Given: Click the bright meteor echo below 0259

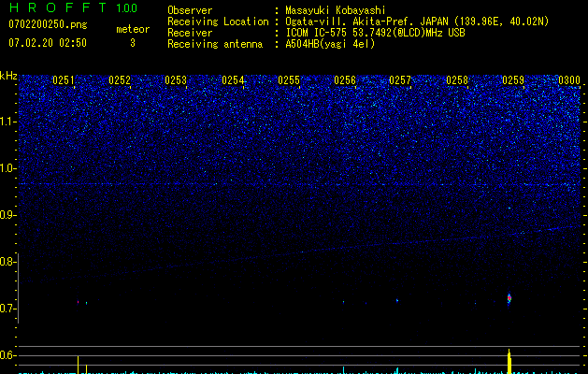Looking at the screenshot, I should (x=509, y=298).
